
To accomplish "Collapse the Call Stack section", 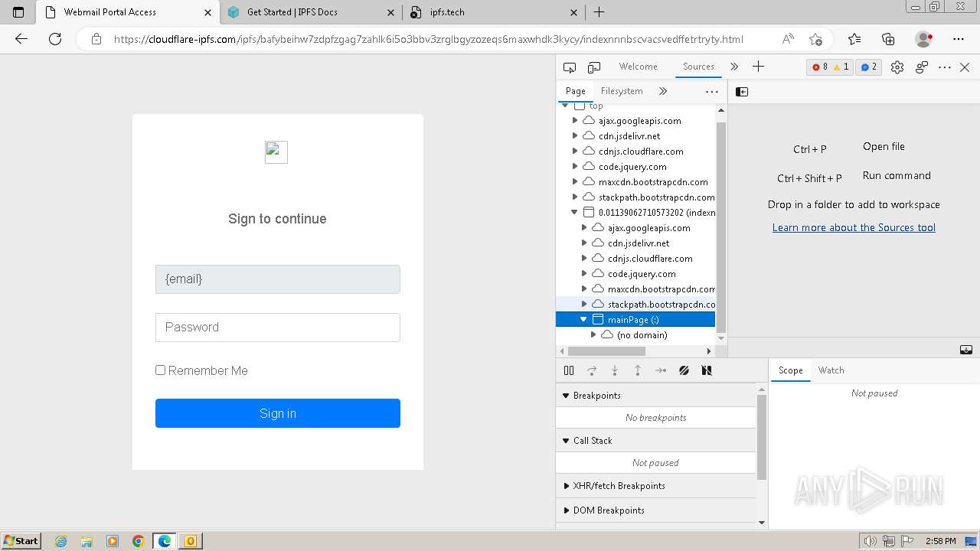I will coord(567,441).
